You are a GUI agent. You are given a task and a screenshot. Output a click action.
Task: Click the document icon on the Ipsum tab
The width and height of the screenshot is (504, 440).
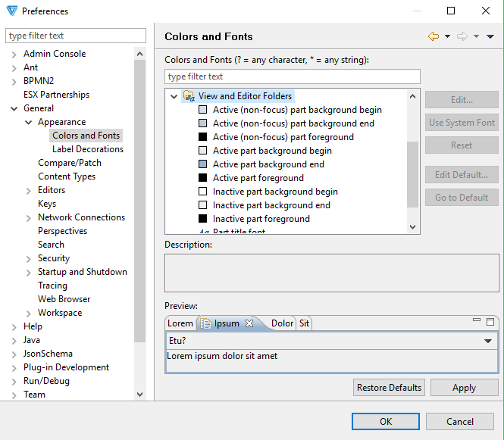(x=205, y=323)
